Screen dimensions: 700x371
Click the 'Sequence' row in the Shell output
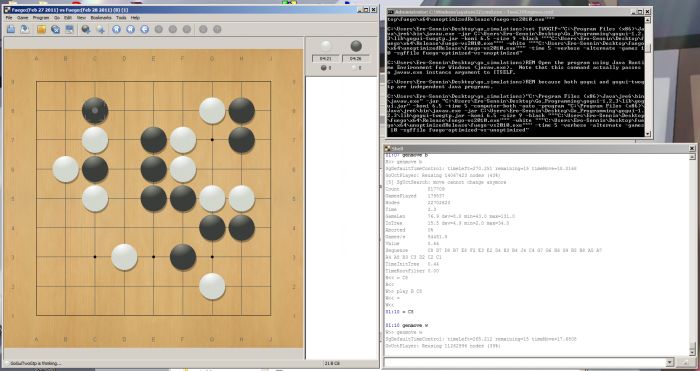(x=493, y=250)
